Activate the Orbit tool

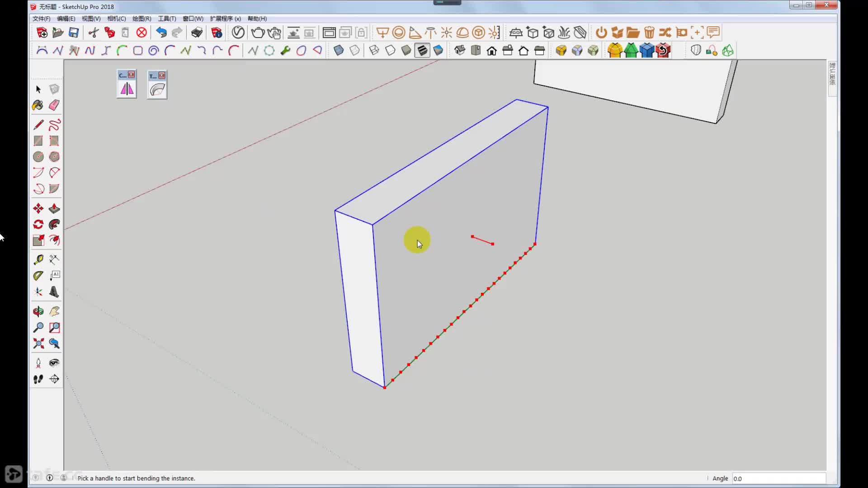(x=38, y=311)
